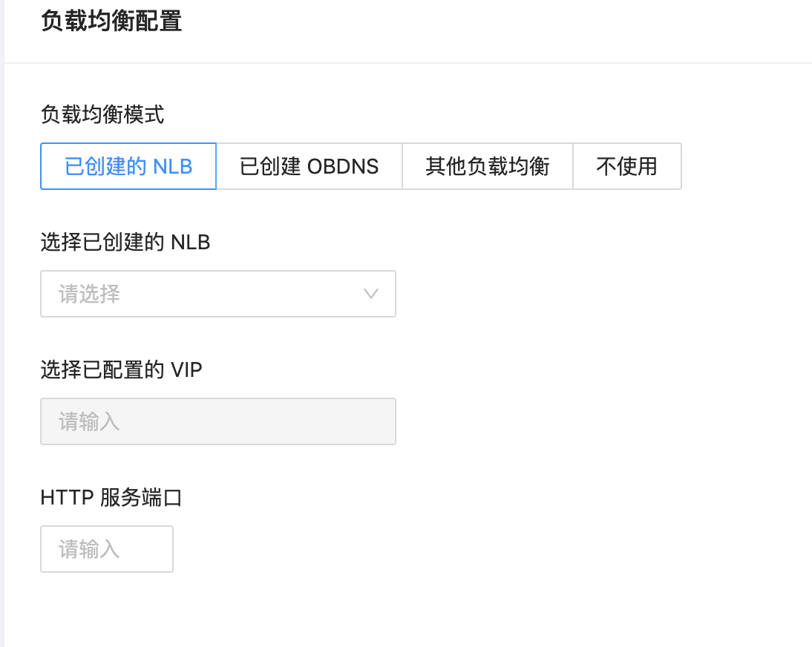
Task: Click the HTTP 服务端口 label
Action: (111, 497)
